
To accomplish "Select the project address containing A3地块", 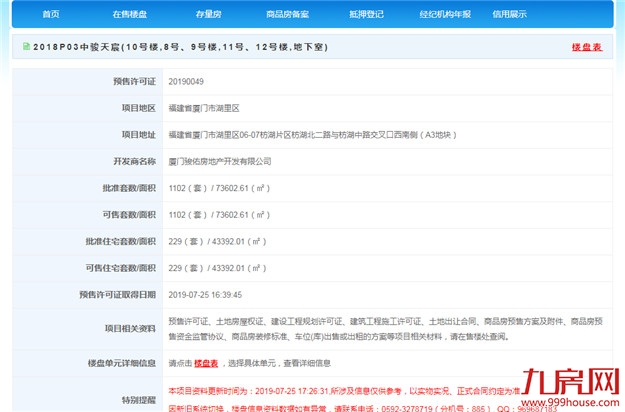I will click(x=312, y=135).
